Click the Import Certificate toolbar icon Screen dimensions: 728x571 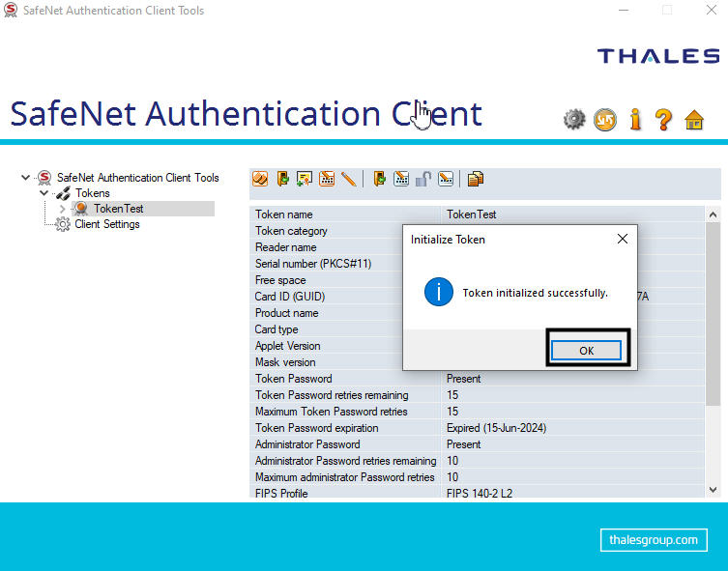(305, 179)
